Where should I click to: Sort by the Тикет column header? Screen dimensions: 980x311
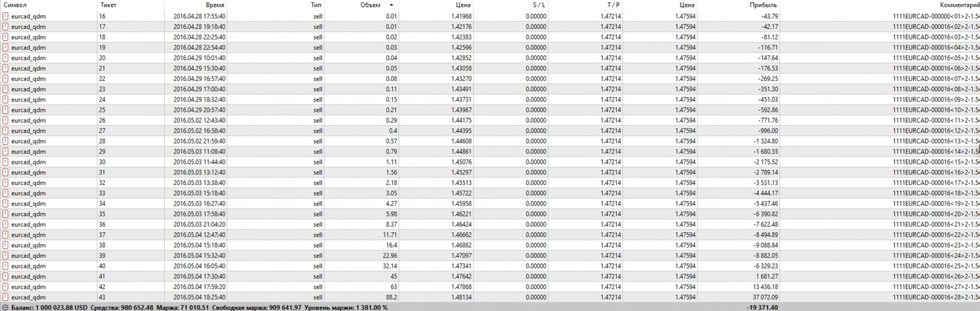pos(108,5)
